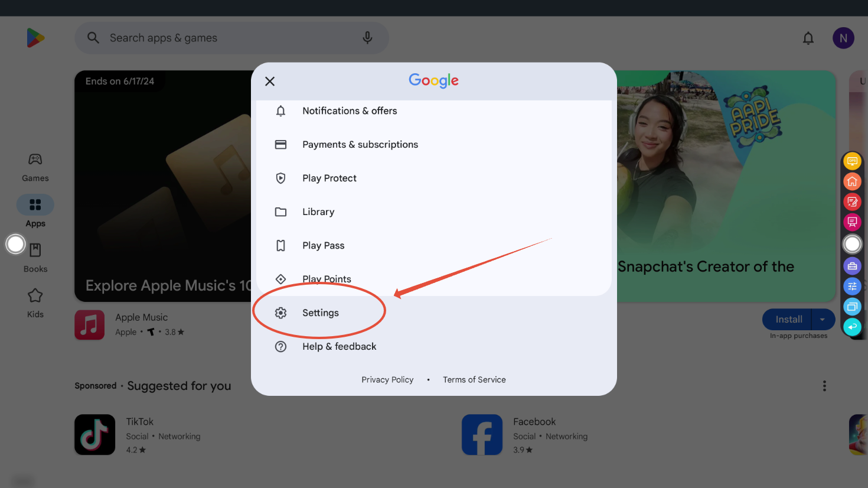Open more options for Suggested for you
868x488 pixels.
click(824, 386)
